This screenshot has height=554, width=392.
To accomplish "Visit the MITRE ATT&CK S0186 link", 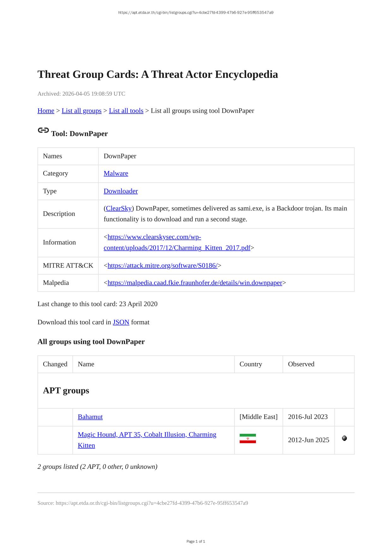I will [x=162, y=266].
